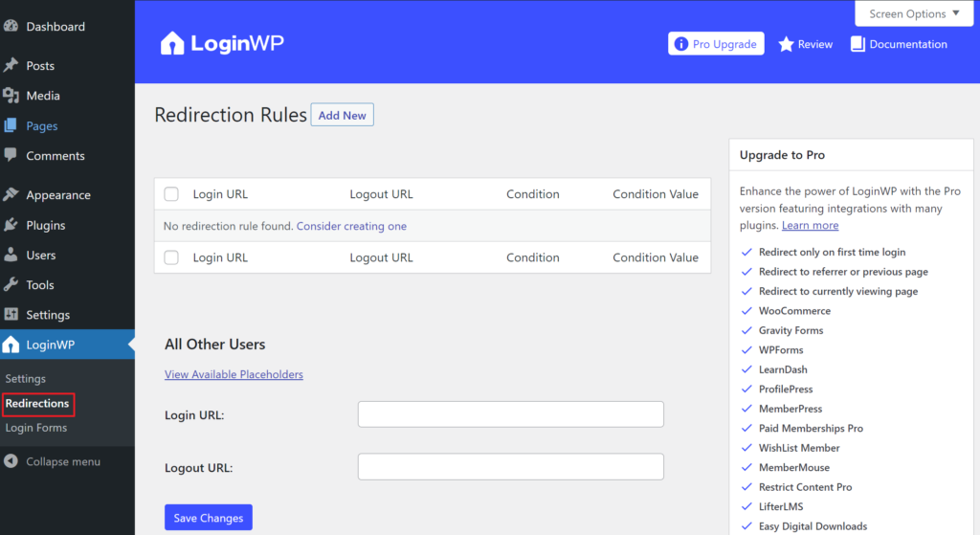The image size is (980, 535).
Task: Click the Tools wrench icon
Action: point(11,284)
